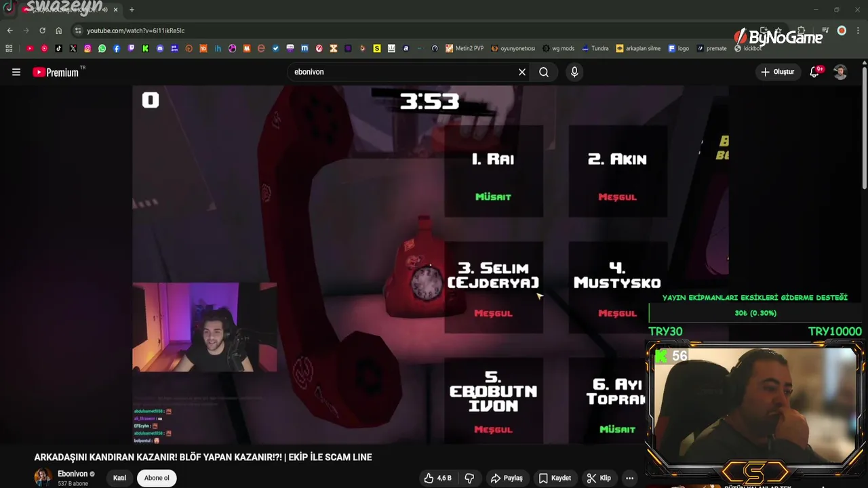Image resolution: width=868 pixels, height=488 pixels.
Task: Open the Kick bookmark
Action: (x=146, y=49)
